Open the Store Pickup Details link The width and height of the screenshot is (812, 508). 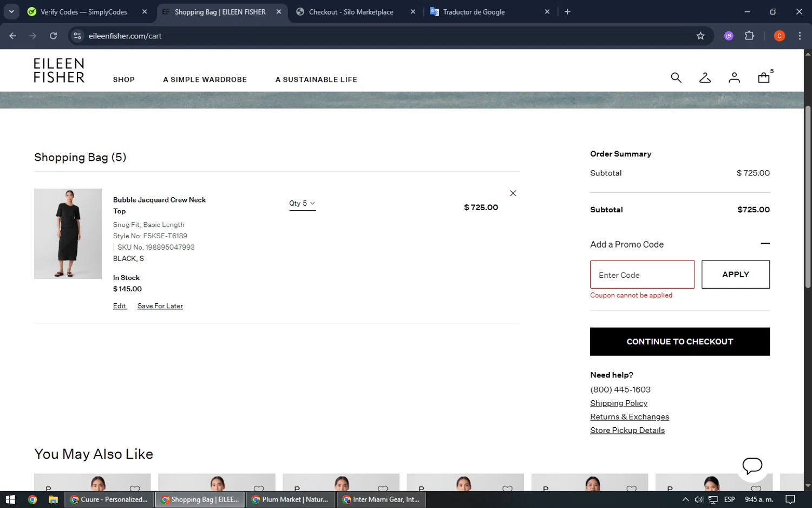coord(627,430)
